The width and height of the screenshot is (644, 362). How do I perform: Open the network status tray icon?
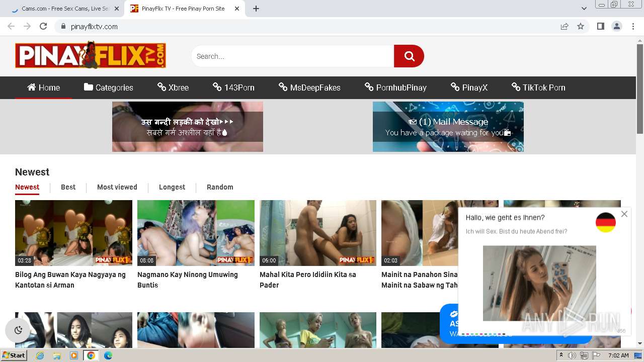click(584, 355)
